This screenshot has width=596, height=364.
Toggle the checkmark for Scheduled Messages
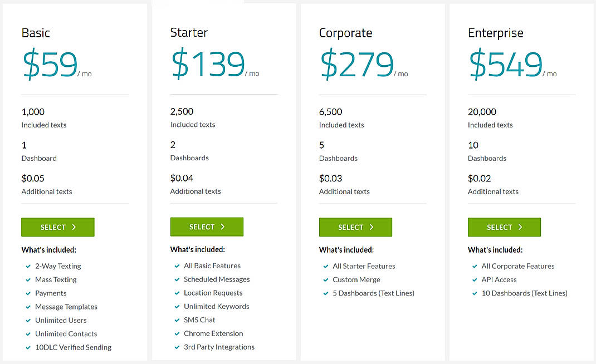pyautogui.click(x=177, y=279)
